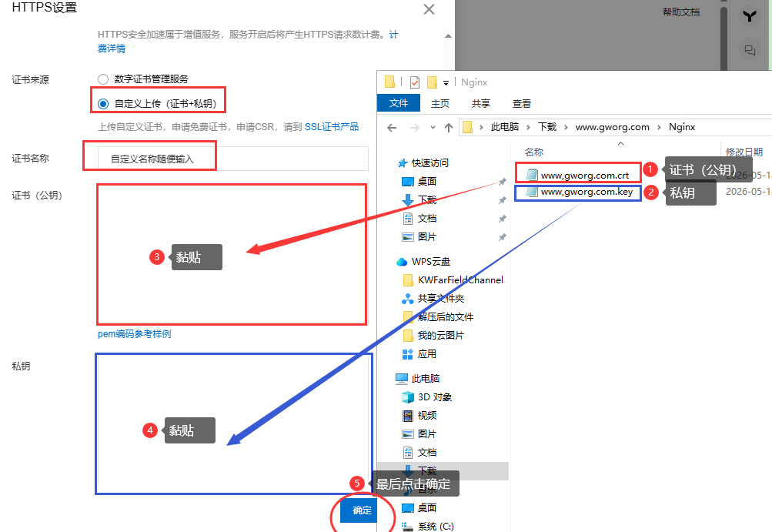Click 此电脑 in the address bar
The height and width of the screenshot is (532, 772).
[505, 127]
